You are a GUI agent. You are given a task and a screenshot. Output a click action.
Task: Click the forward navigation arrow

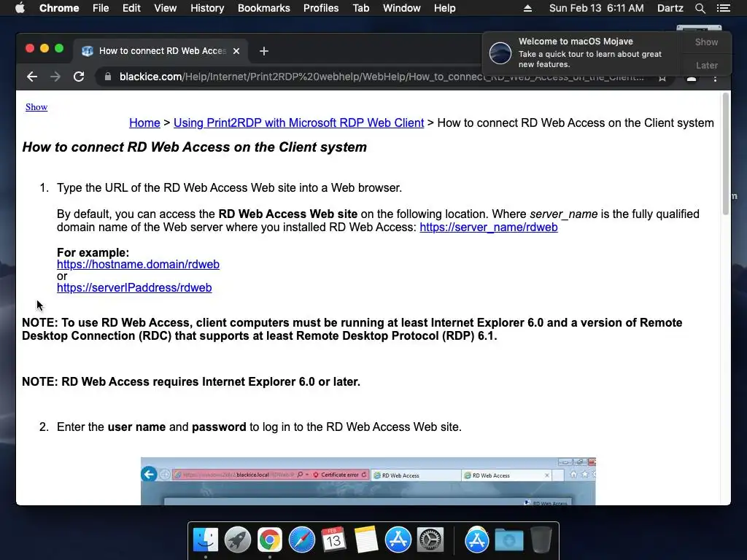click(55, 77)
